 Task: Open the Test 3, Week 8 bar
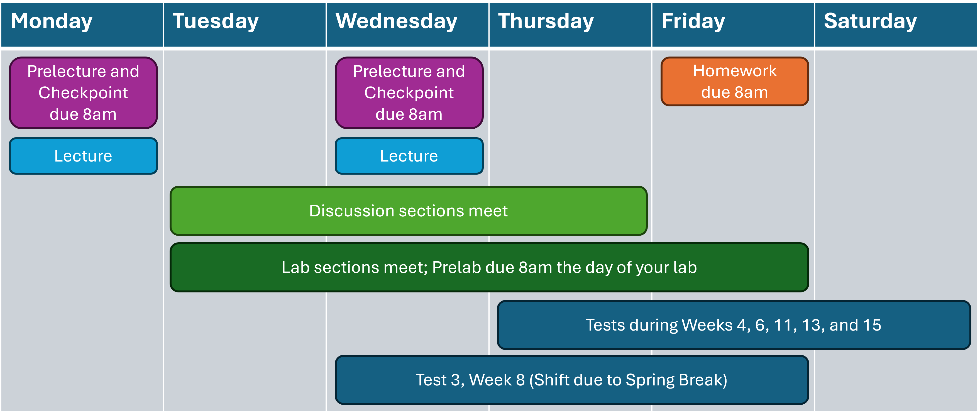571,380
